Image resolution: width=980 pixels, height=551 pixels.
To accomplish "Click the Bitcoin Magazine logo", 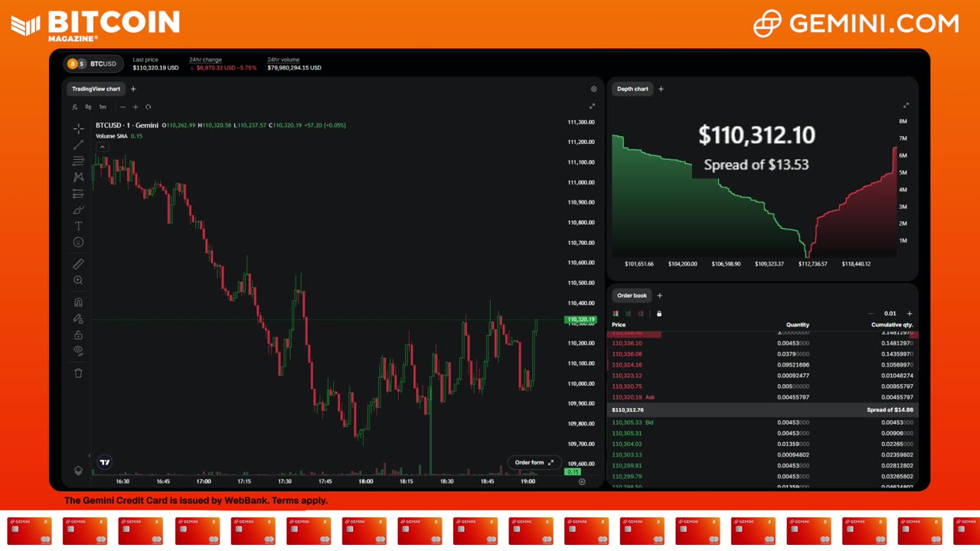I will pos(96,24).
